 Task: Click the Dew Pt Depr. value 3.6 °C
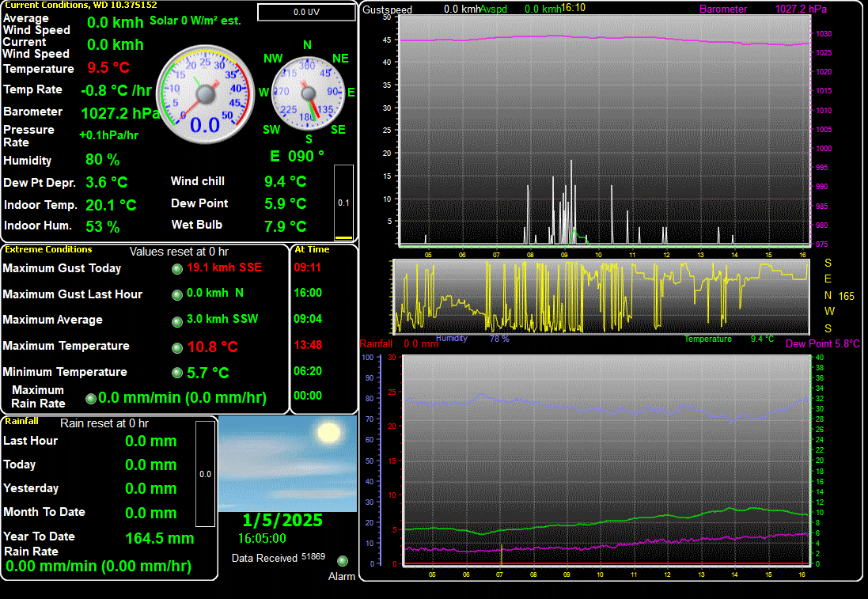(107, 182)
